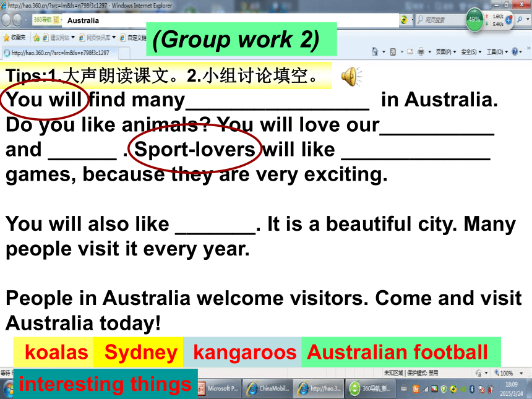
Task: Click the 'Sydney' answer word
Action: pos(141,352)
